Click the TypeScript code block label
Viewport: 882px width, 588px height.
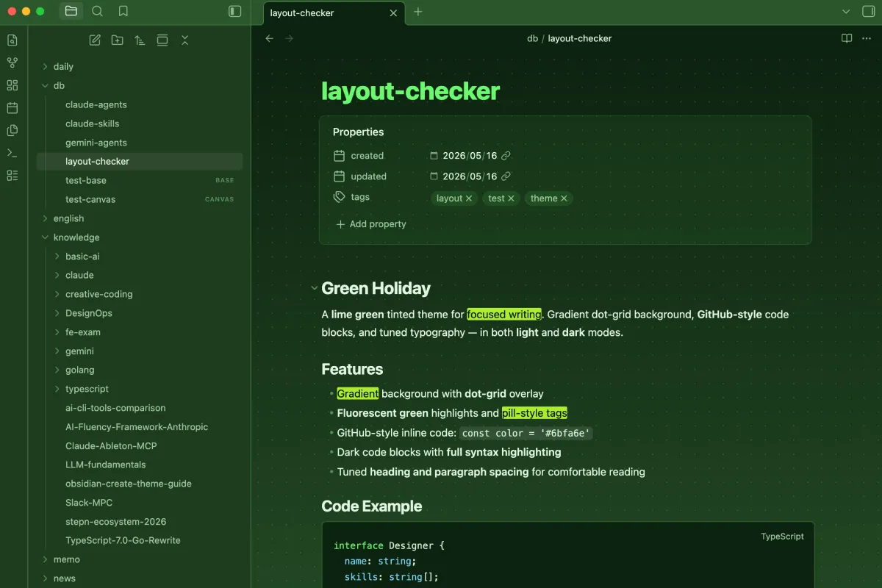pyautogui.click(x=782, y=537)
